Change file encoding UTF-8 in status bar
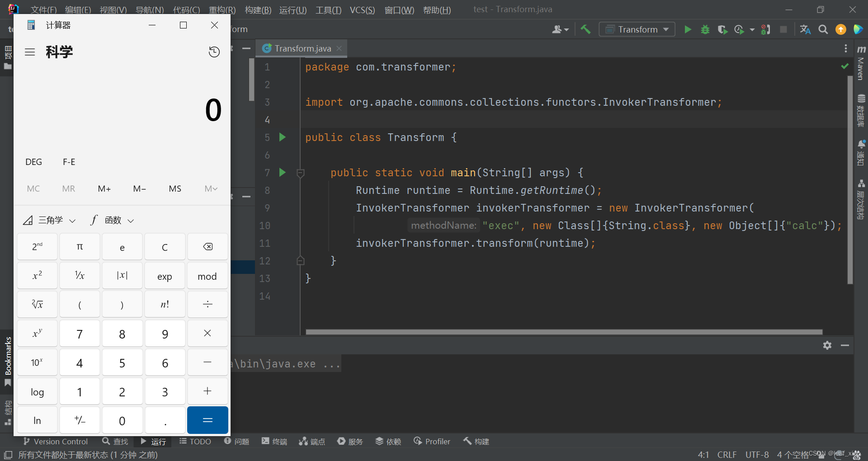Image resolution: width=868 pixels, height=461 pixels. click(x=757, y=455)
